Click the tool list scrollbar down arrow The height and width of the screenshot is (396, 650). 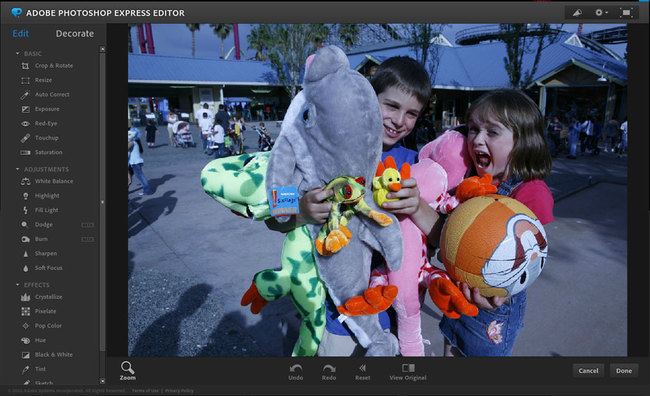point(102,381)
